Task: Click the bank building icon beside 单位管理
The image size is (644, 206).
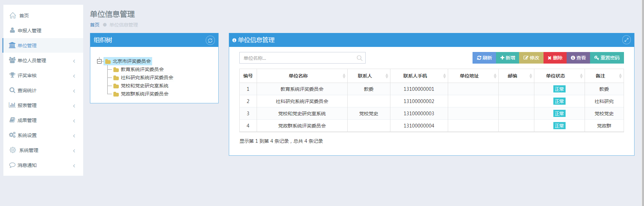Action: (12, 45)
